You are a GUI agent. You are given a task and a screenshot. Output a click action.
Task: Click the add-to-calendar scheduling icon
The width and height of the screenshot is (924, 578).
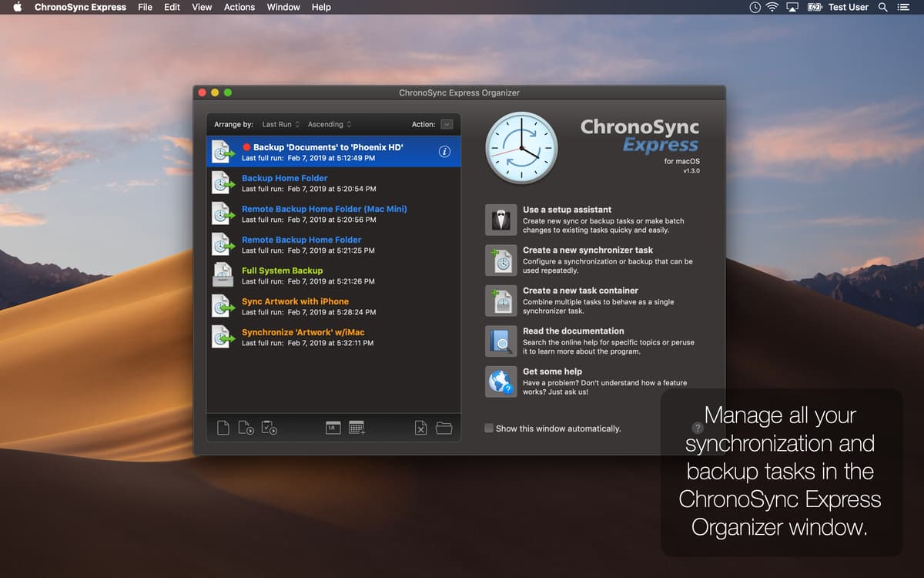pyautogui.click(x=357, y=428)
